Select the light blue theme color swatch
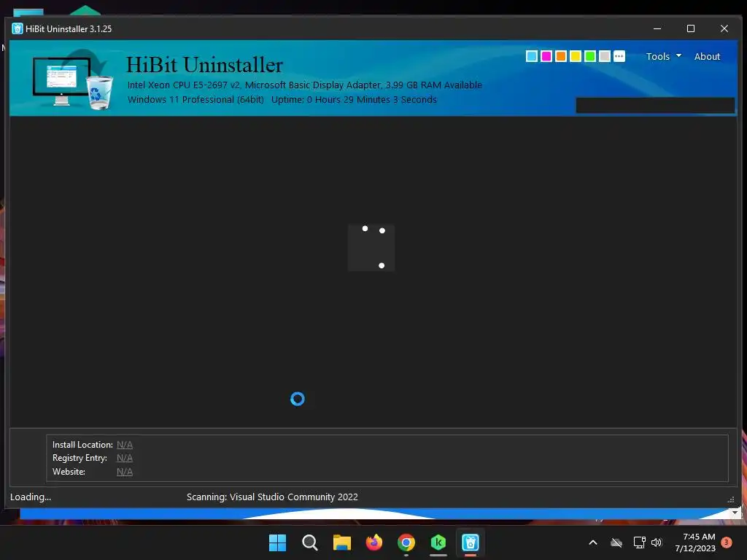 point(532,56)
